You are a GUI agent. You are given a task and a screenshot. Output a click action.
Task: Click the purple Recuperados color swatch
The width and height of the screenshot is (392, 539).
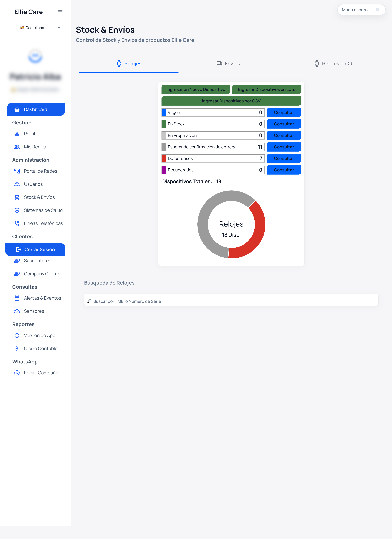tap(164, 170)
